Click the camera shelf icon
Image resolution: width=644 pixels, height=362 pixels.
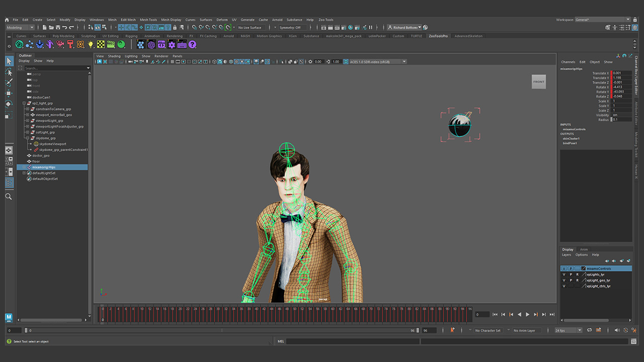pyautogui.click(x=60, y=44)
